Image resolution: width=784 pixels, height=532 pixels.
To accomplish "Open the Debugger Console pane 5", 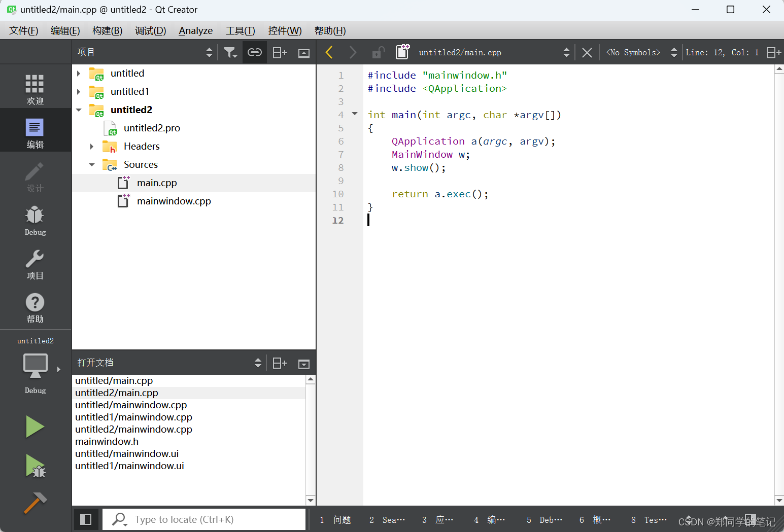I will click(544, 519).
